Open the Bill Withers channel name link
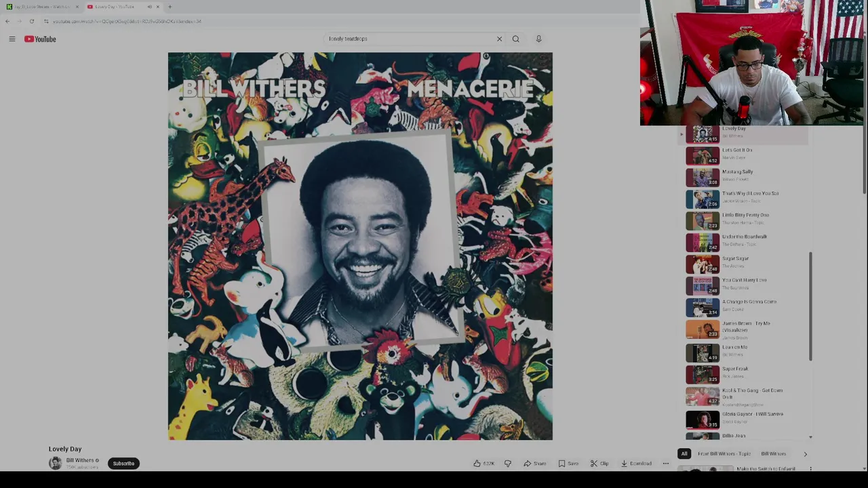868x488 pixels. (x=80, y=460)
